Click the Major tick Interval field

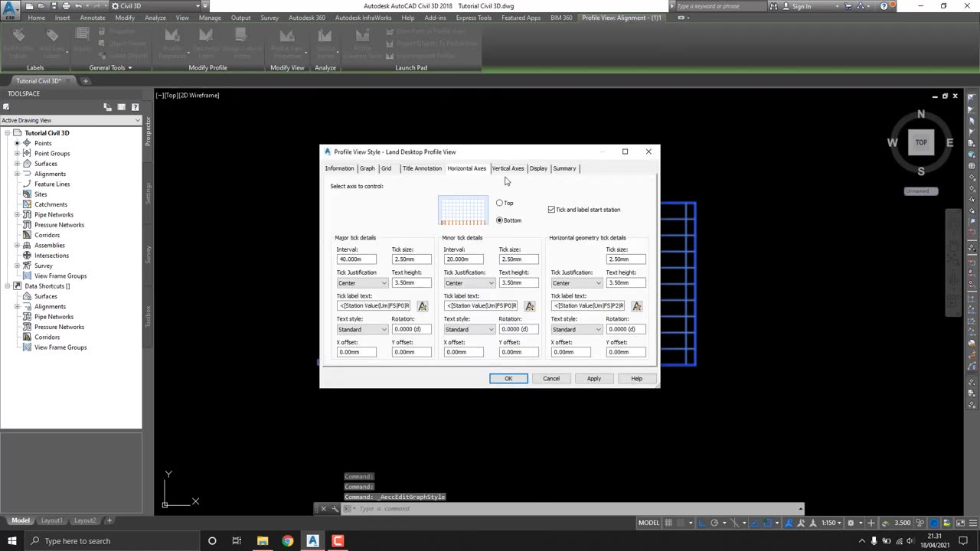356,259
